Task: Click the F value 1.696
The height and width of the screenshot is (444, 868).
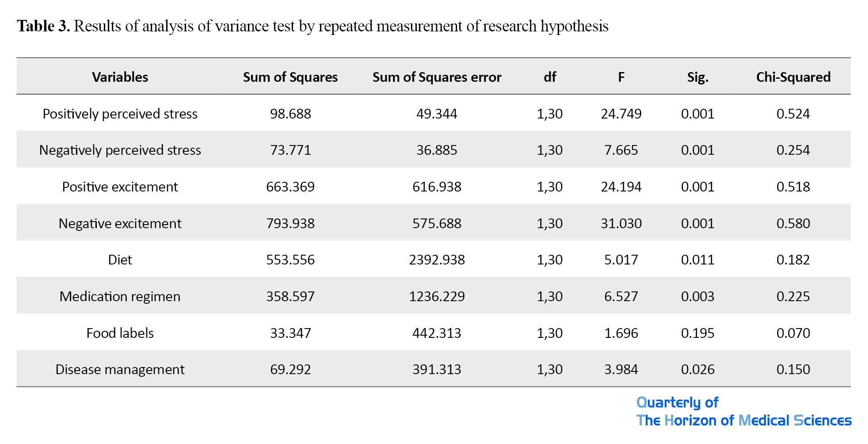Action: pyautogui.click(x=621, y=333)
